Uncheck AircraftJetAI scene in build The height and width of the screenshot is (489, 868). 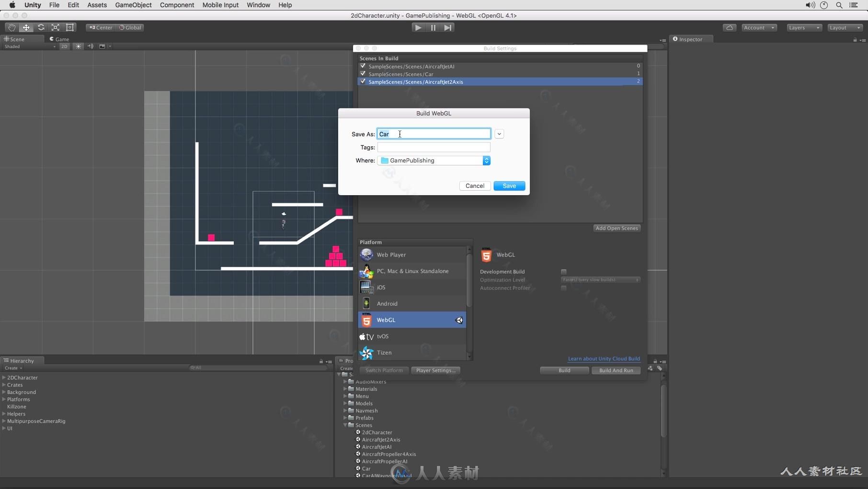pos(363,66)
